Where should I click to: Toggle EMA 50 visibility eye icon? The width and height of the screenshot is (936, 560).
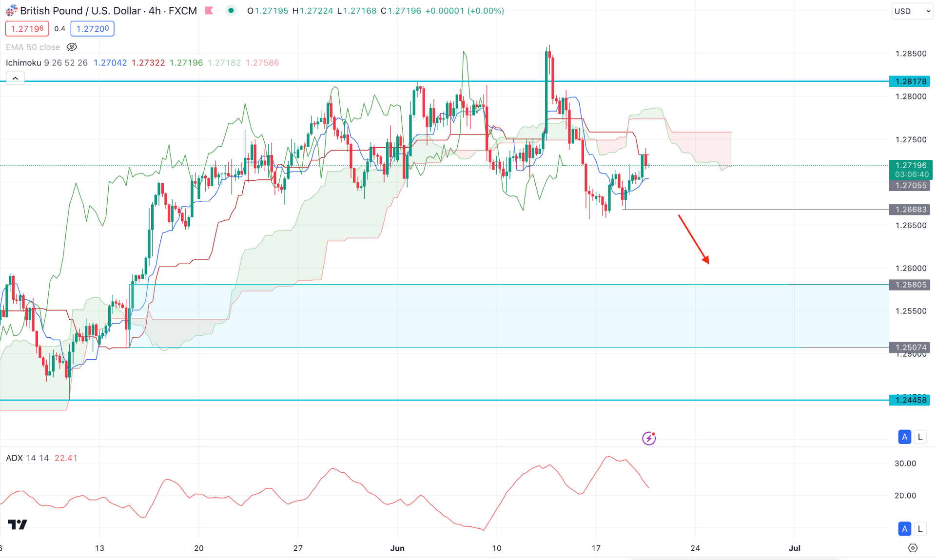(x=72, y=47)
